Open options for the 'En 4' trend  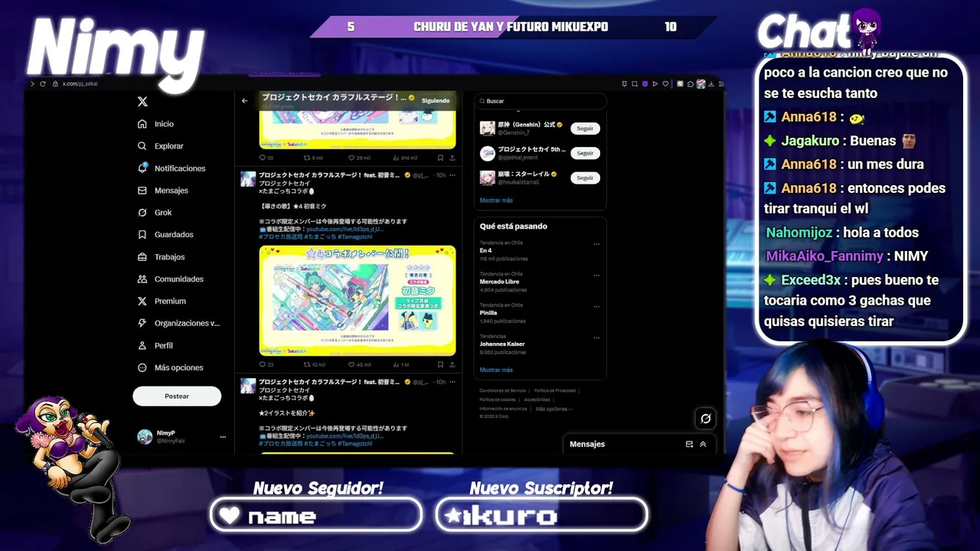pos(596,245)
